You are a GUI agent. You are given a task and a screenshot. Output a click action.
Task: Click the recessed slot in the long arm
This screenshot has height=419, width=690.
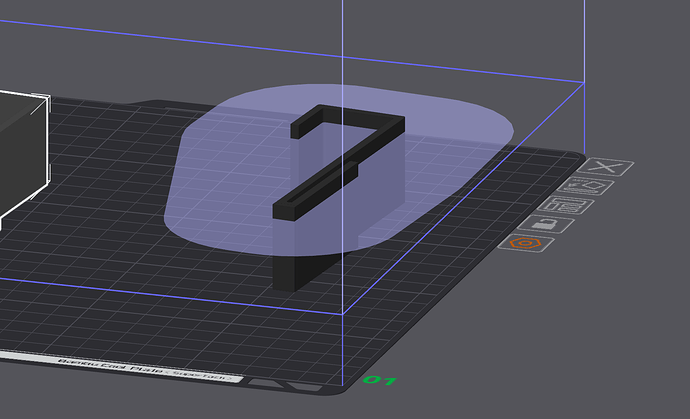[x=320, y=184]
